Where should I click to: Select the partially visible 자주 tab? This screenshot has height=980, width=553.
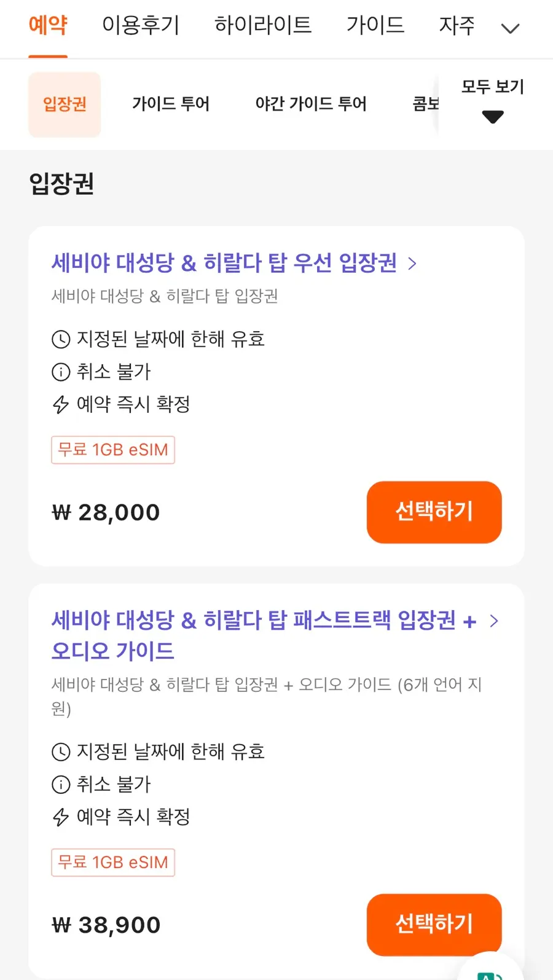coord(457,25)
